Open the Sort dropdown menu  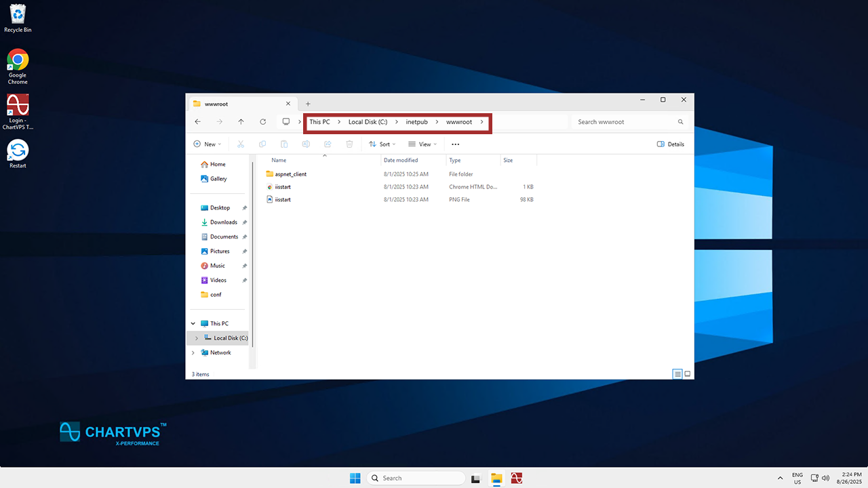pos(380,144)
